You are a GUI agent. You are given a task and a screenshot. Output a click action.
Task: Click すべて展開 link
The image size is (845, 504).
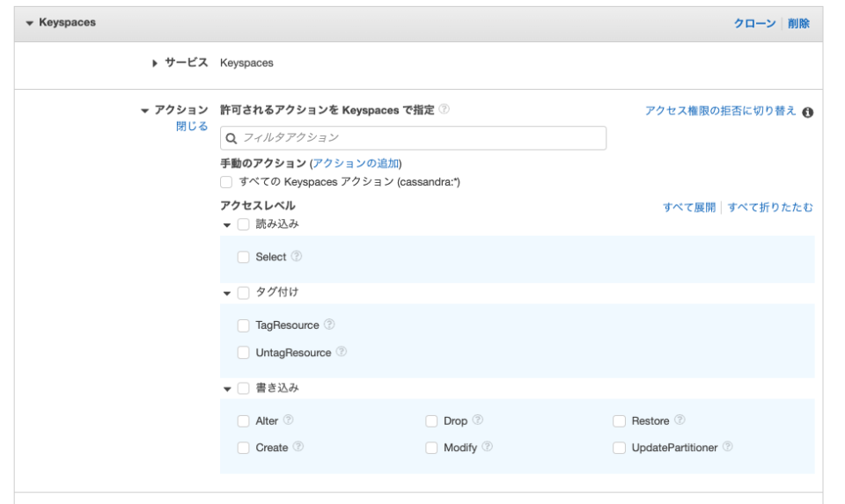coord(689,208)
